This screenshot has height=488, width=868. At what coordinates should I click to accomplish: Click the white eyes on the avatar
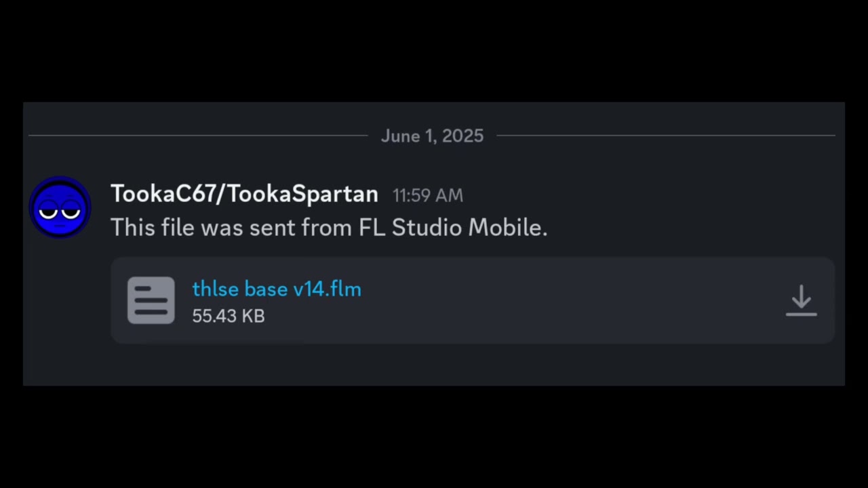point(60,212)
